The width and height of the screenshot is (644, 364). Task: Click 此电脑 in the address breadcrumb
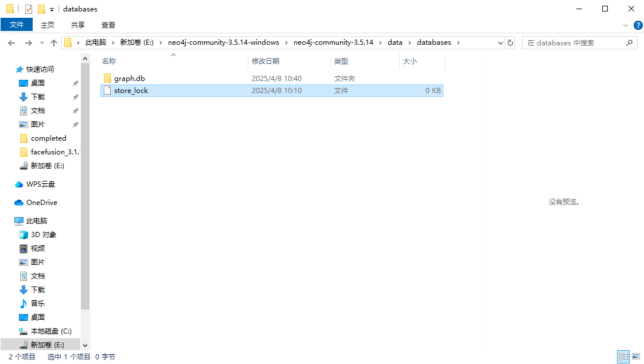tap(96, 42)
